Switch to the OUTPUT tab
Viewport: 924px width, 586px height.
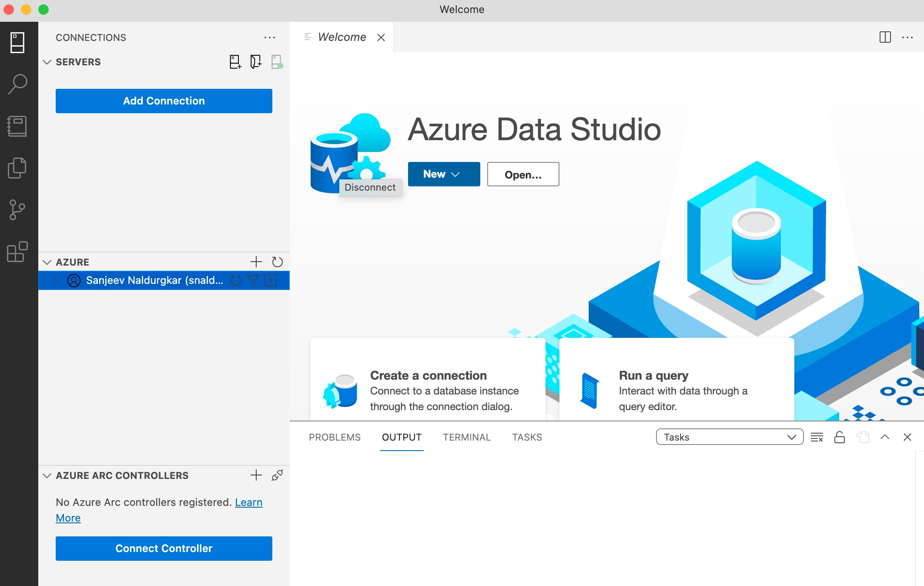click(402, 437)
